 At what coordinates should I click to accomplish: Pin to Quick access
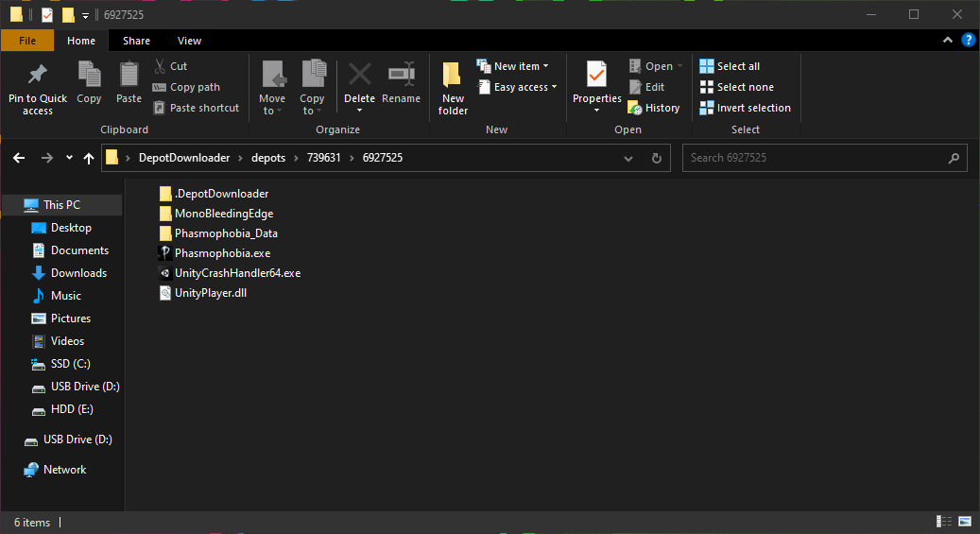click(38, 89)
